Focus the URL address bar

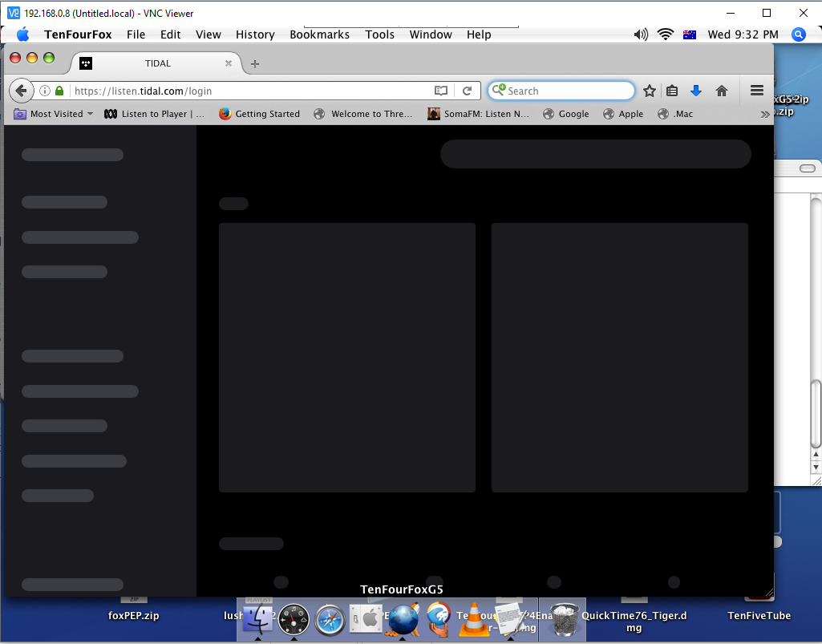[252, 91]
